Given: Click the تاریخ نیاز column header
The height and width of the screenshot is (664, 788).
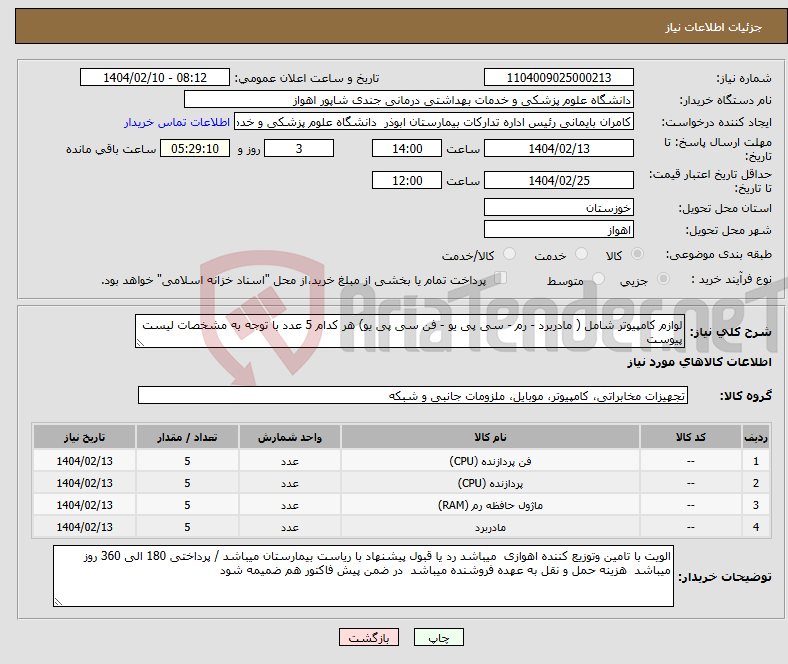Looking at the screenshot, I should [x=84, y=437].
